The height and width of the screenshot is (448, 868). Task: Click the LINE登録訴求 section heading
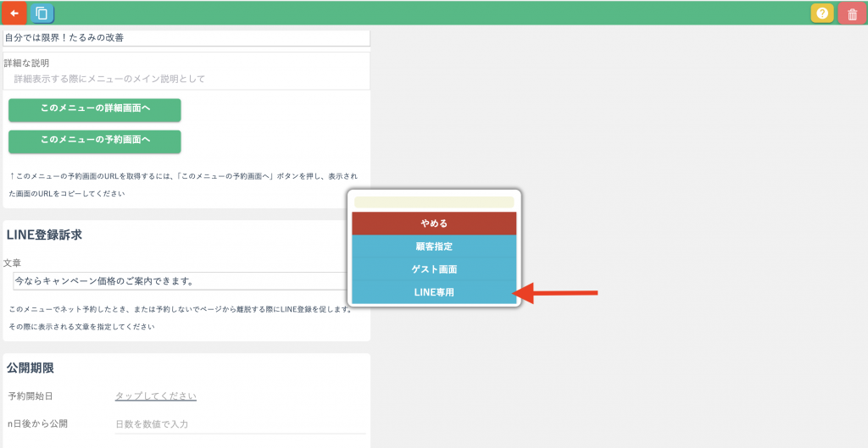coord(44,235)
